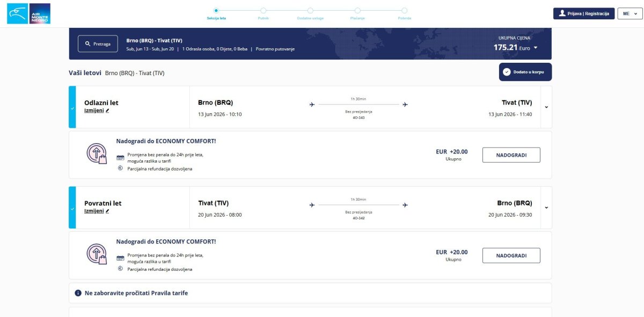Expand the total price 175.21 Euro breakdown
The height and width of the screenshot is (317, 644).
point(535,48)
